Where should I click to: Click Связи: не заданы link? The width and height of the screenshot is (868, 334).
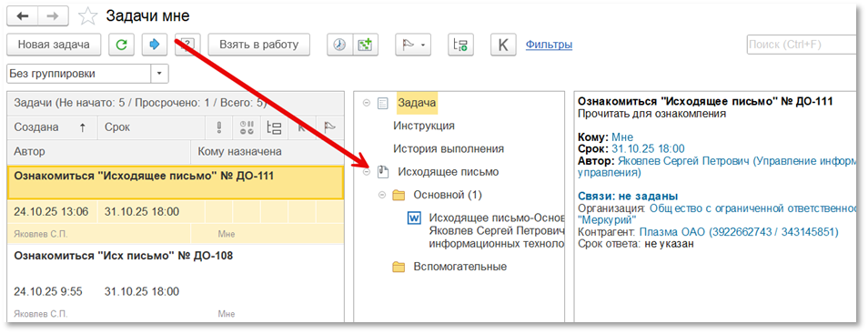[x=628, y=196]
